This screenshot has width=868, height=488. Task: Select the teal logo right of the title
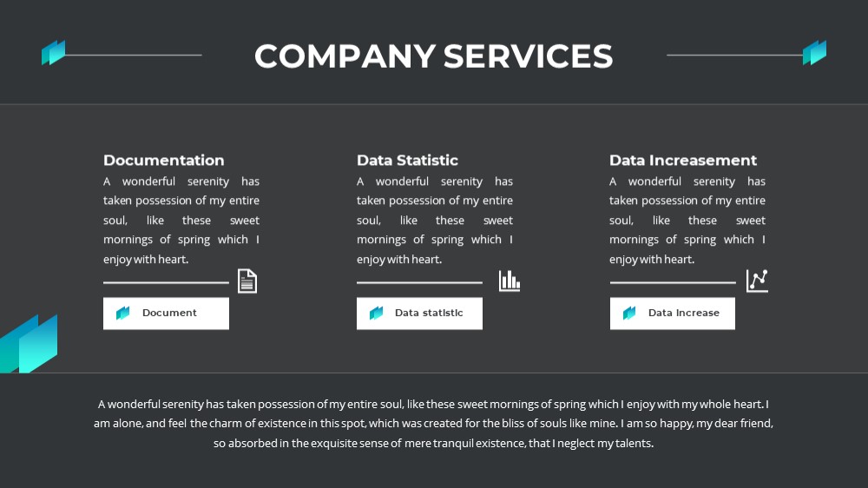point(815,53)
